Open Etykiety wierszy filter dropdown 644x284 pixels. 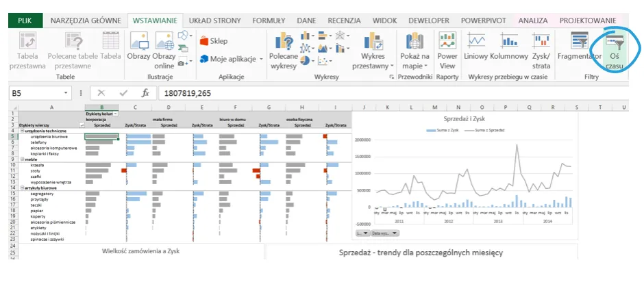tap(81, 125)
